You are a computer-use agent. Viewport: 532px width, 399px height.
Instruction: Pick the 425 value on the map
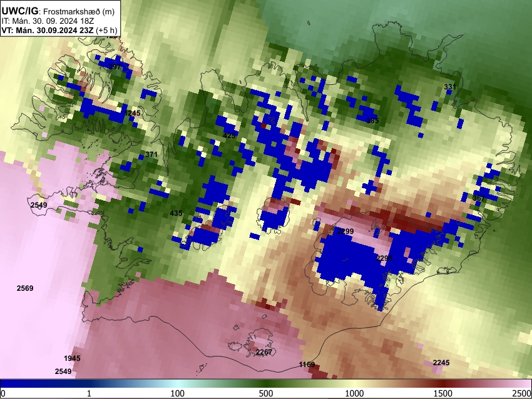click(229, 136)
